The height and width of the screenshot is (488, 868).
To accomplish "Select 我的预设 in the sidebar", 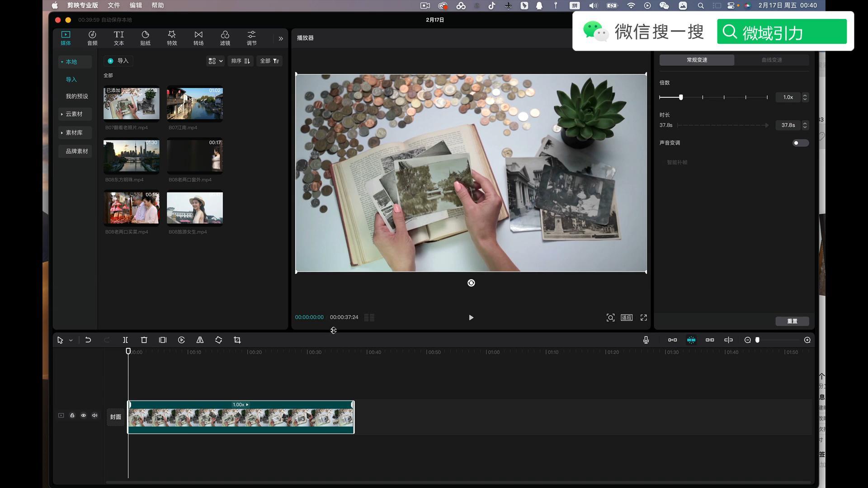I will 77,96.
